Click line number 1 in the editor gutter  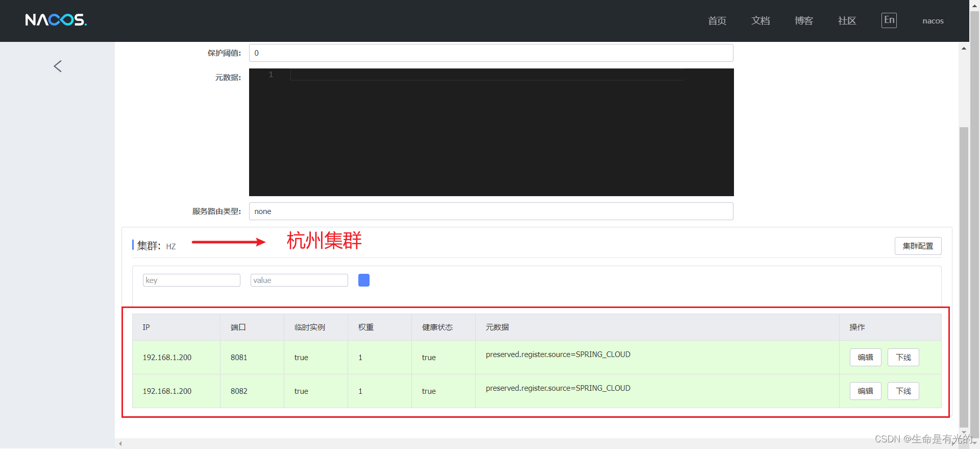click(271, 75)
